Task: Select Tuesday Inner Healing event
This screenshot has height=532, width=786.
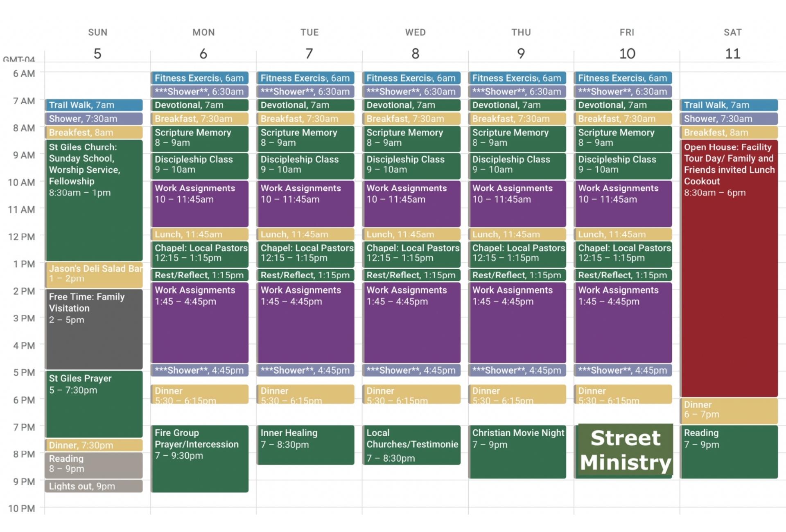Action: tap(305, 444)
